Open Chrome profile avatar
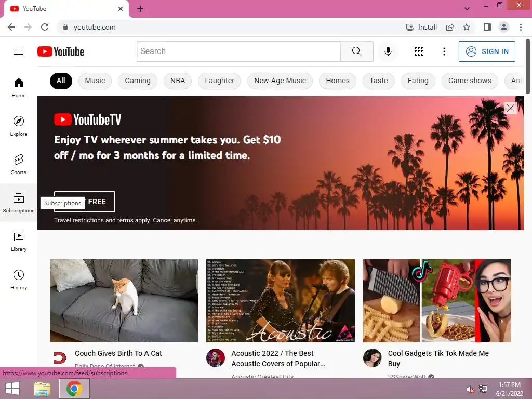Image resolution: width=532 pixels, height=399 pixels. (x=504, y=27)
